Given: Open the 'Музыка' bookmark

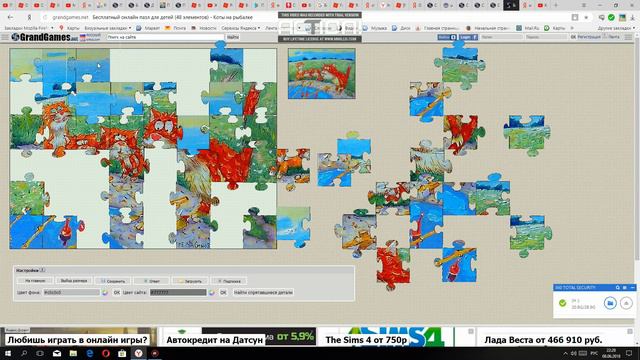Looking at the screenshot, I should (x=375, y=28).
